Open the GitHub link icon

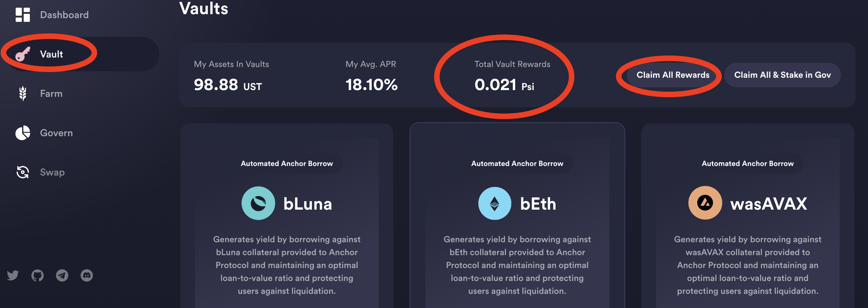click(38, 275)
